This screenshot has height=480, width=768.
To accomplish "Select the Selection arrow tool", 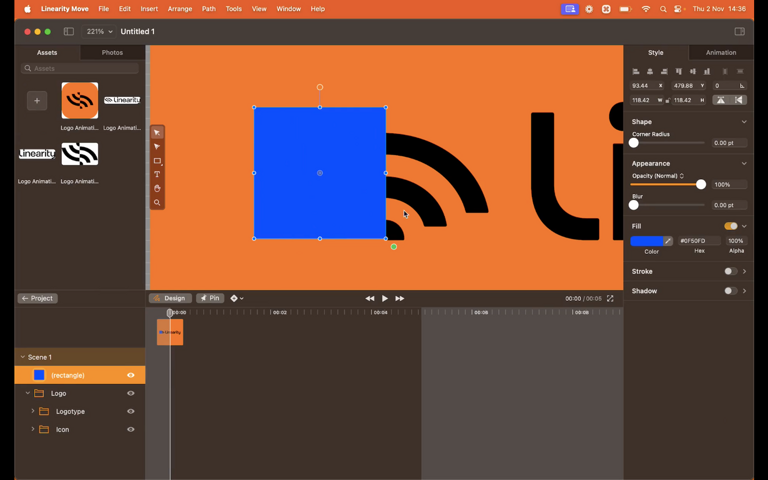I will pyautogui.click(x=157, y=133).
